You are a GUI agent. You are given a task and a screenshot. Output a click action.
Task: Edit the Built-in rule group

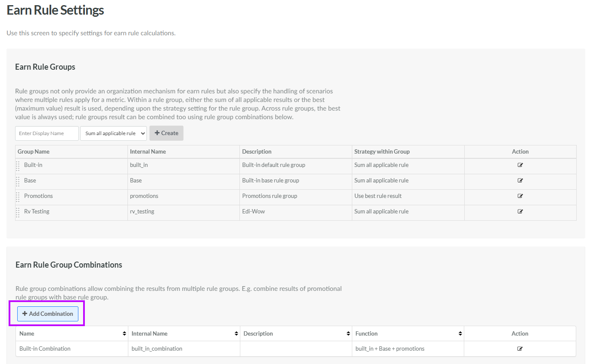[x=520, y=165]
